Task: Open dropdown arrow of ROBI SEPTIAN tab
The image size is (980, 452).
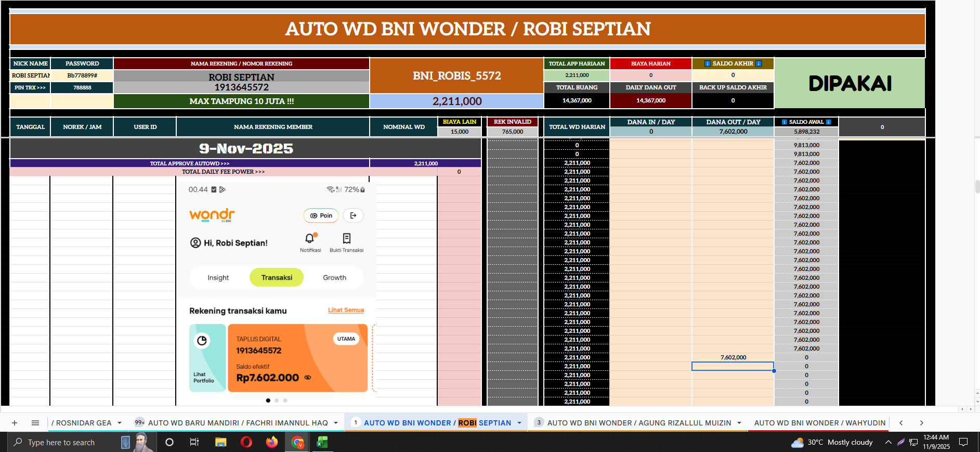Action: tap(519, 423)
